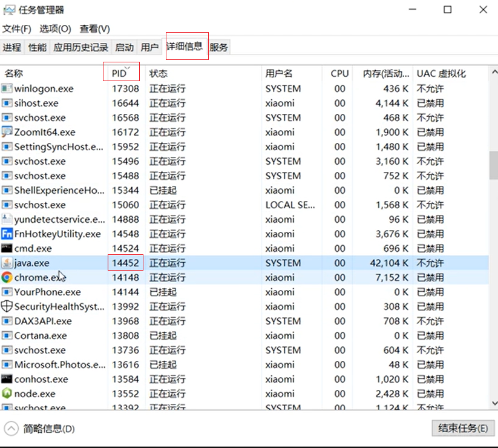Viewport: 498px width, 448px height.
Task: Click the ZoomIt64.exe icon
Action: point(7,132)
